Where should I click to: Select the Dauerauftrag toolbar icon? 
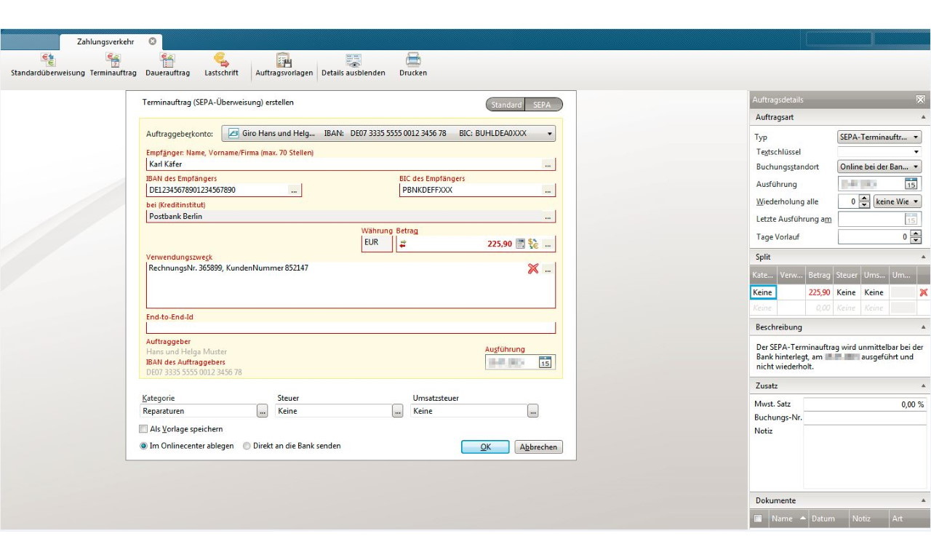(167, 61)
